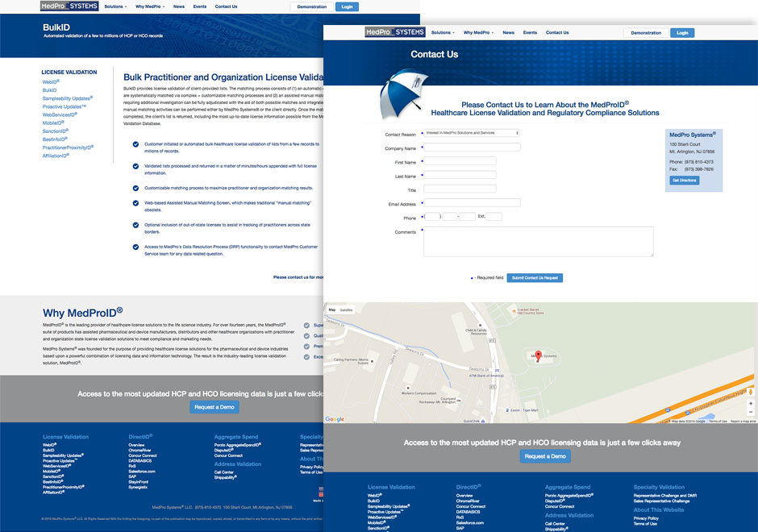Click the Get Directions button
This screenshot has width=758, height=532.
(684, 181)
